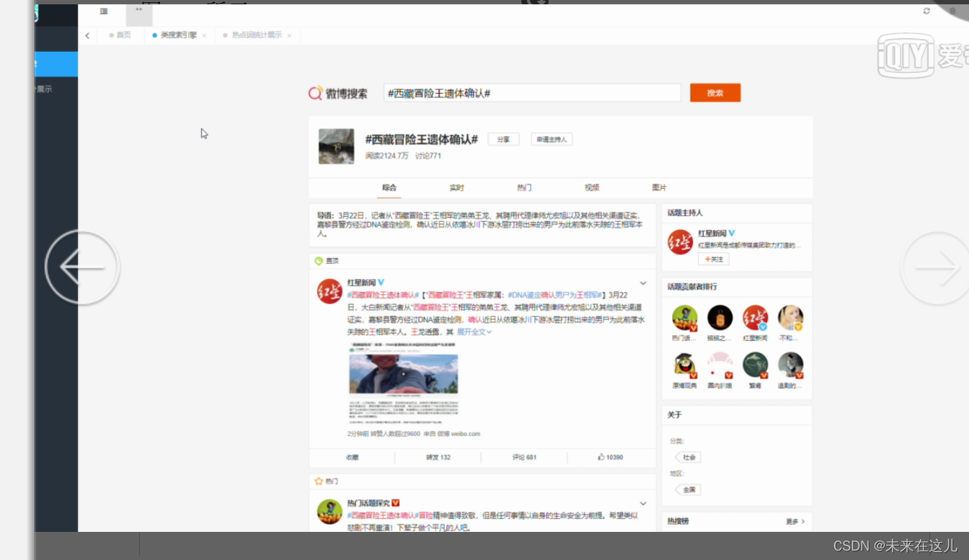
Task: Like the 红星新闻 post with 10390 likes
Action: pos(610,457)
